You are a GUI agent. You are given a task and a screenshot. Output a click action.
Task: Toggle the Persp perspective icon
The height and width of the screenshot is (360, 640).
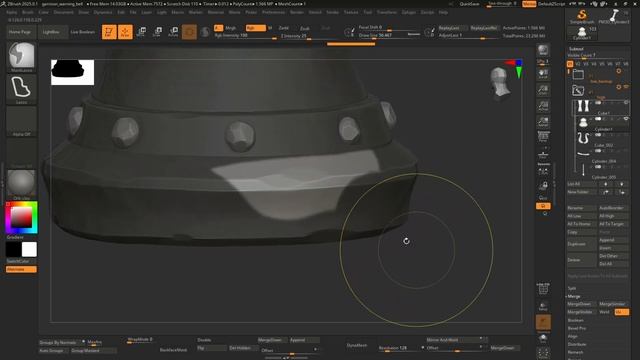coord(543,137)
